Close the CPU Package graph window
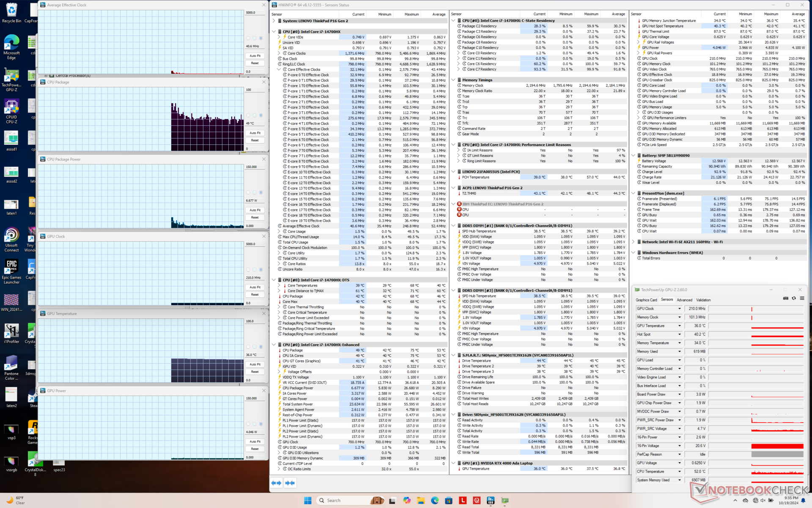Image resolution: width=812 pixels, height=508 pixels. pos(264,82)
